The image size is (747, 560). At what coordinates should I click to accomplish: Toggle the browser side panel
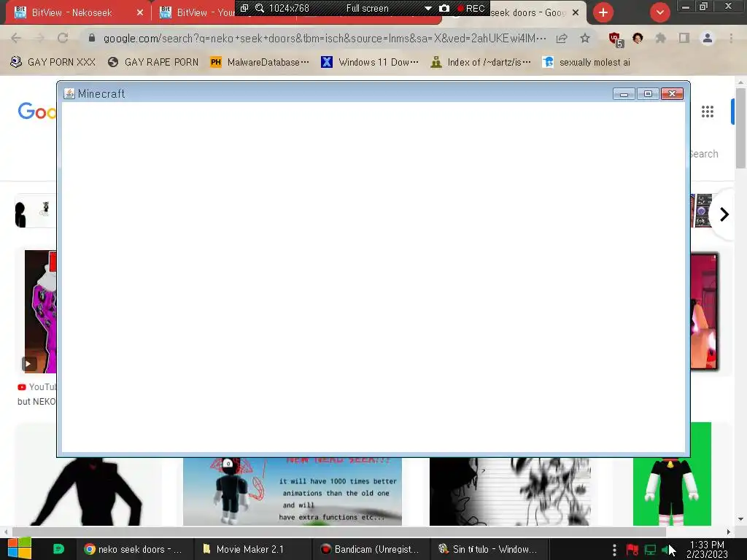[684, 38]
